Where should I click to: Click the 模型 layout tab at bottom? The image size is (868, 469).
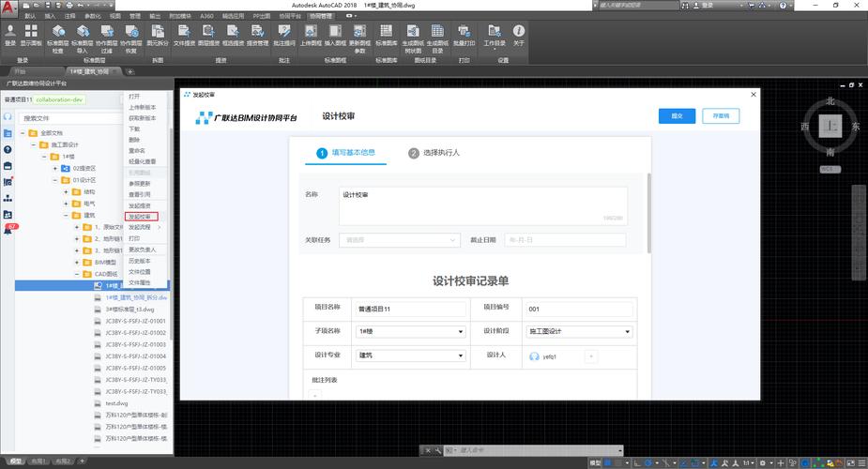16,461
